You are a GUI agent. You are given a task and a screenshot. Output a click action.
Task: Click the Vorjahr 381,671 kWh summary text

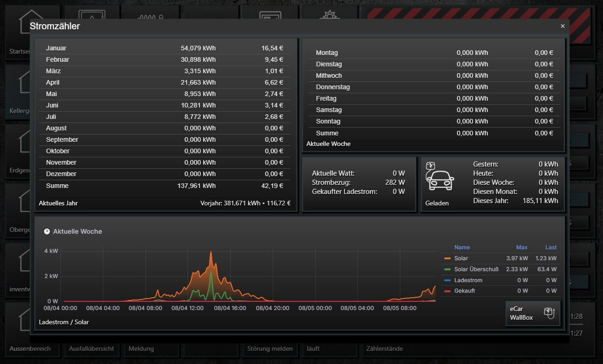pyautogui.click(x=245, y=203)
